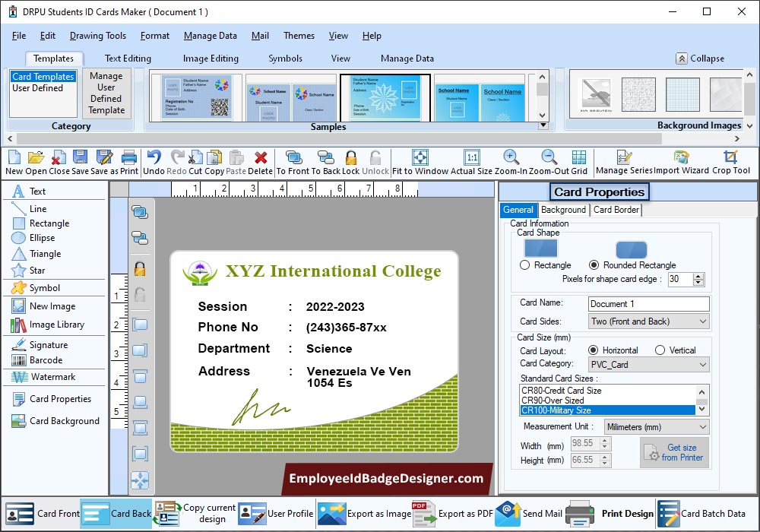Open the Symbol tool
Image resolution: width=760 pixels, height=532 pixels.
36,288
